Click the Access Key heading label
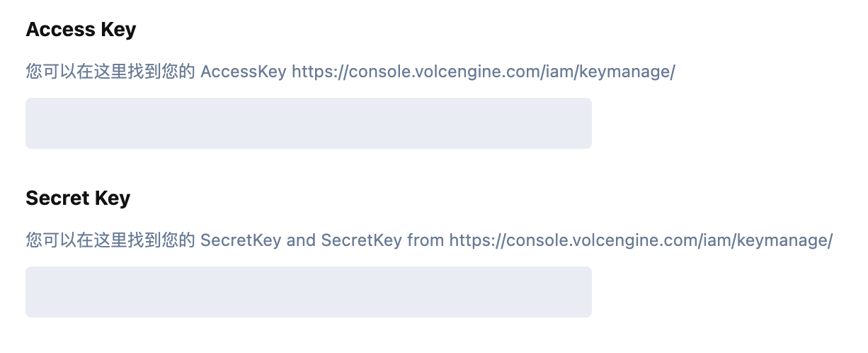This screenshot has width=868, height=353. [x=81, y=30]
